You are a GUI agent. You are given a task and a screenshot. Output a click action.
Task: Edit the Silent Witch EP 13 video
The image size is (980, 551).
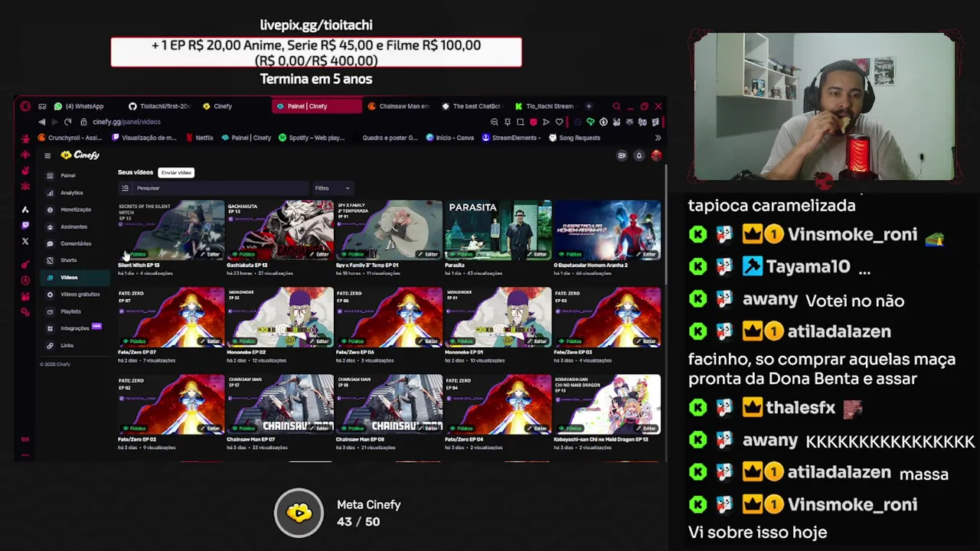[x=210, y=254]
